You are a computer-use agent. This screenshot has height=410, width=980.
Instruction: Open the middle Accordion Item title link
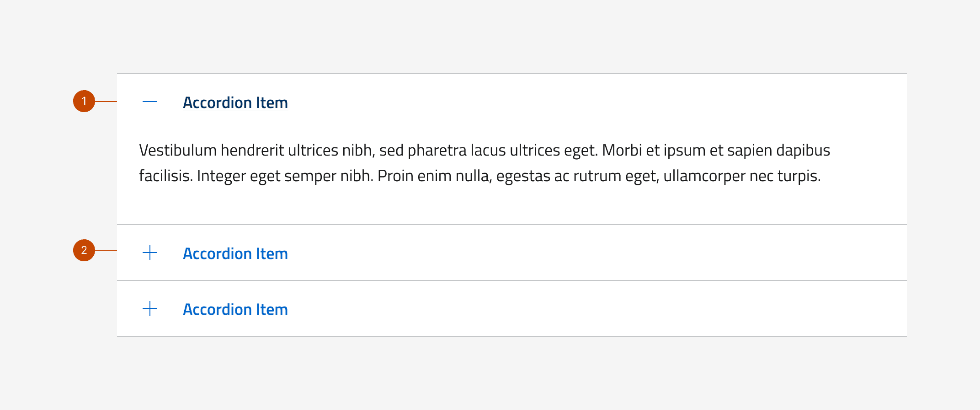pos(235,254)
